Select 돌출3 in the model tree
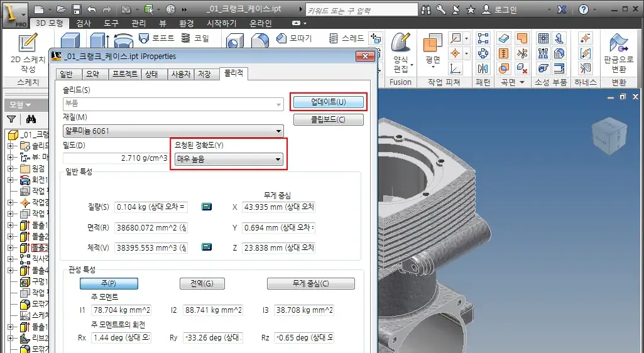Viewport: 644px width, 353px height. (x=40, y=247)
